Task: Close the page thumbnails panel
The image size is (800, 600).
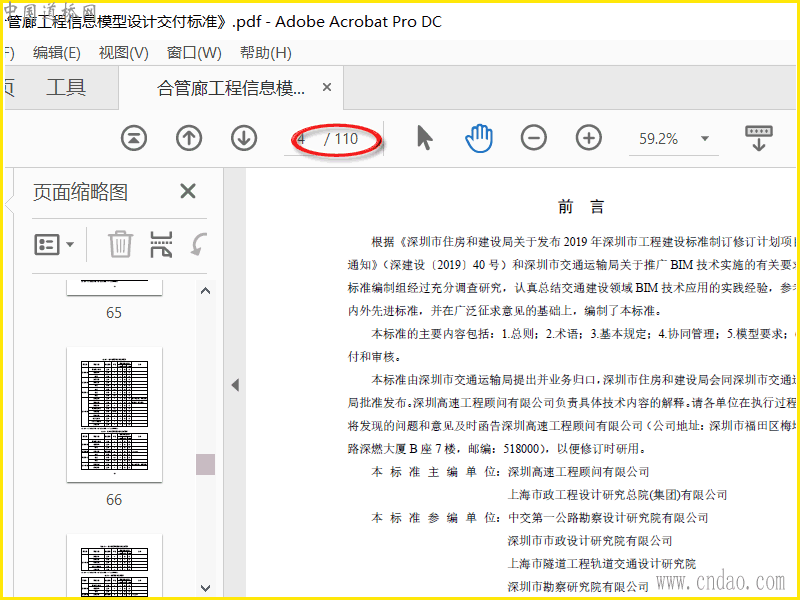Action: pos(188,191)
